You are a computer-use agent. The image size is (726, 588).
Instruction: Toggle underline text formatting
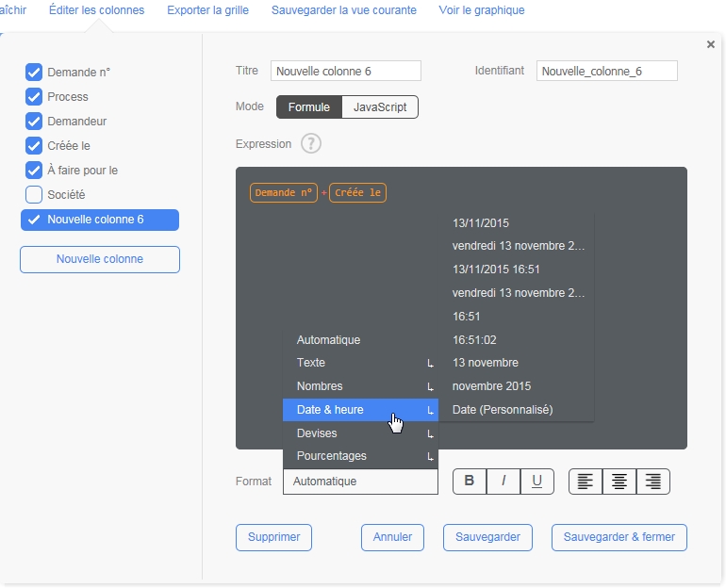click(x=536, y=482)
